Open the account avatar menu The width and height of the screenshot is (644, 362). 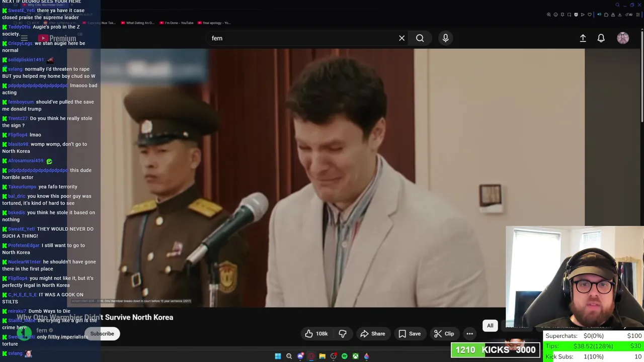tap(623, 38)
